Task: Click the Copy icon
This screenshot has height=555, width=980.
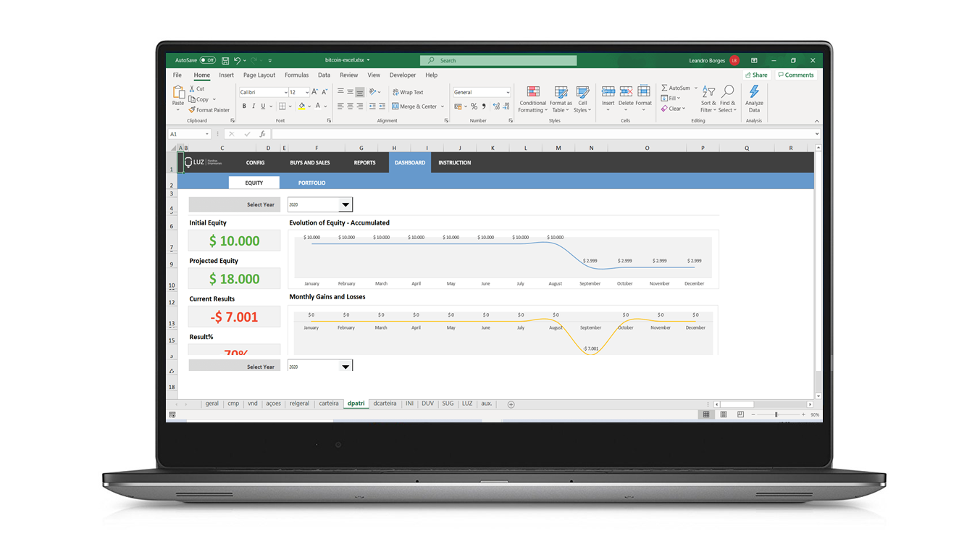Action: [x=192, y=99]
